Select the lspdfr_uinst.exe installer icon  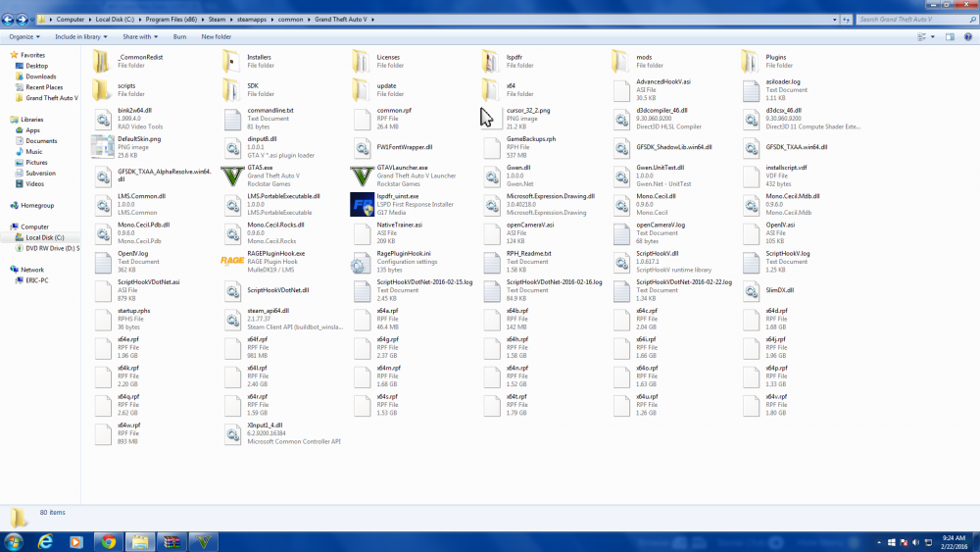362,204
